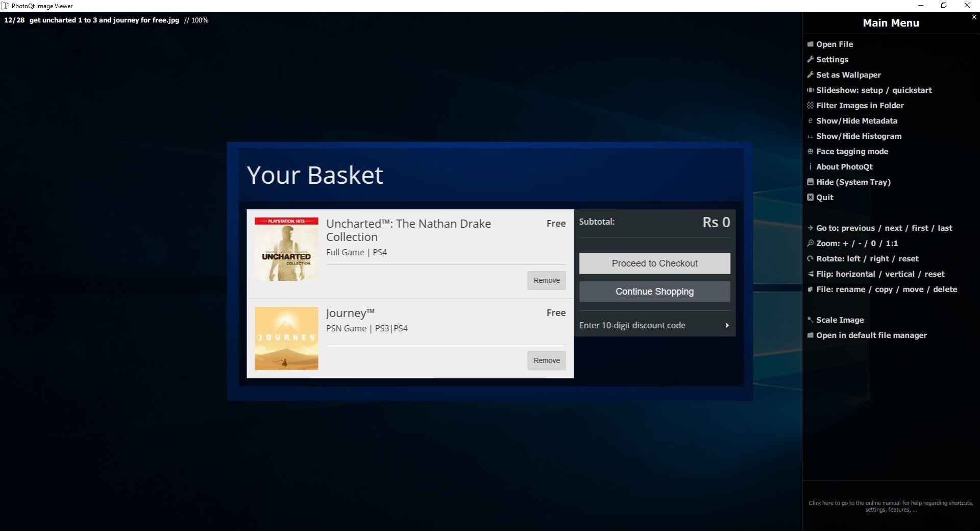The image size is (980, 531).
Task: Flip the image horizontally
Action: point(855,274)
